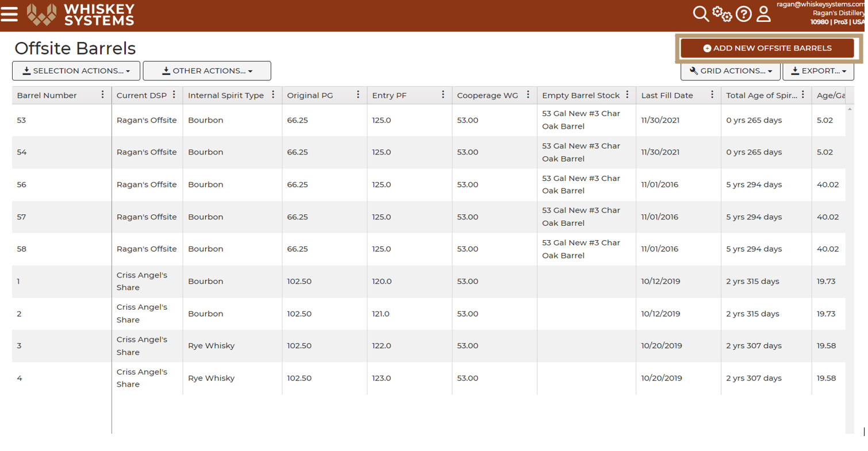Select barrel number 53 row
This screenshot has height=451, width=868.
(x=429, y=120)
